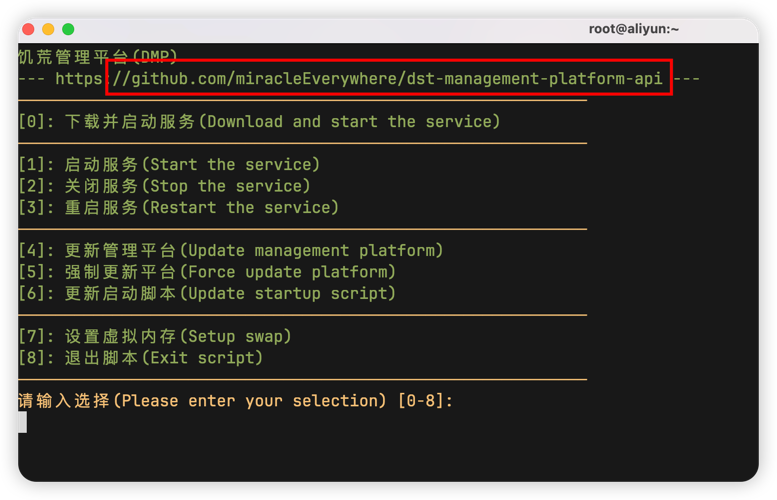Focus the blinking terminal cursor block
The image size is (777, 500).
23,422
